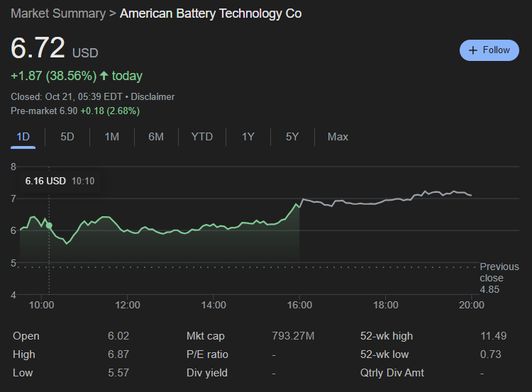Click the green data point on chart
The image size is (532, 392).
[49, 225]
